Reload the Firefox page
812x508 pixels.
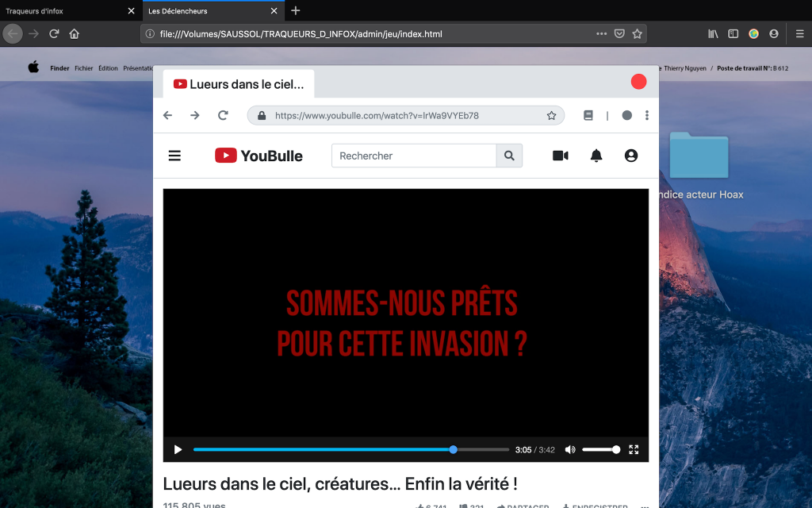tap(54, 33)
